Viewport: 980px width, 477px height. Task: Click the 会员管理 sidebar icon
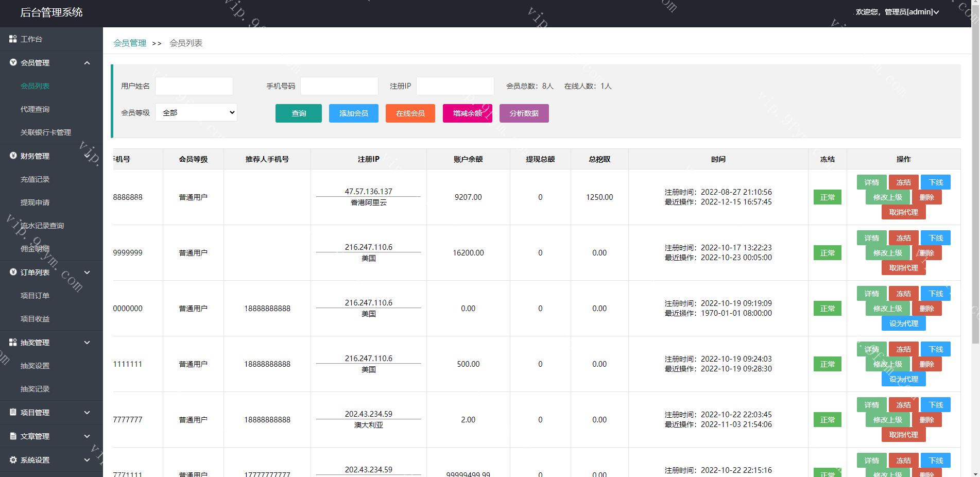(x=13, y=62)
